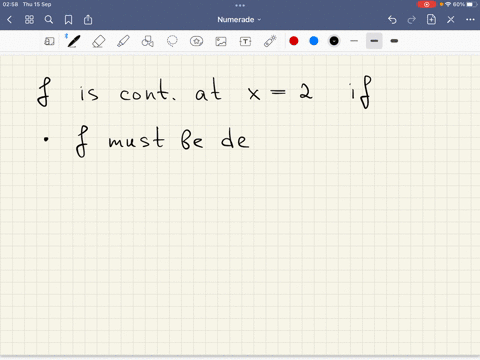Select the Lasso tool
Viewport: 480px width, 360px height.
point(172,41)
